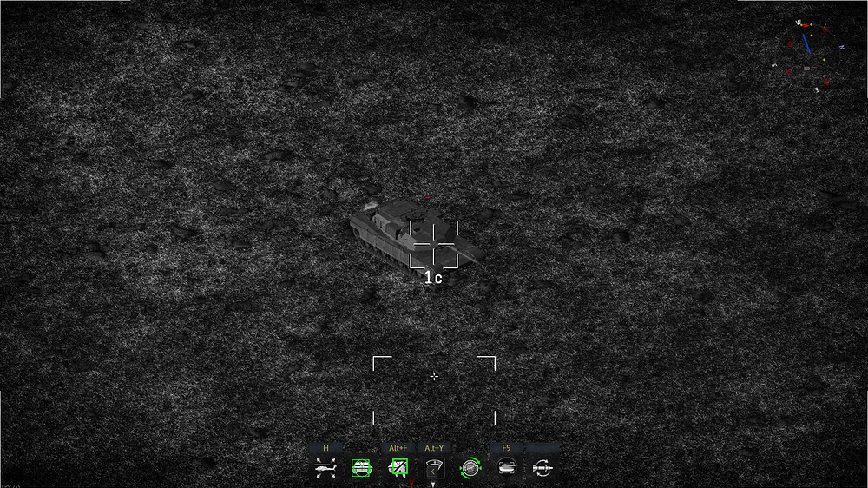Click the missile switch icon with circular arrows

[x=542, y=468]
